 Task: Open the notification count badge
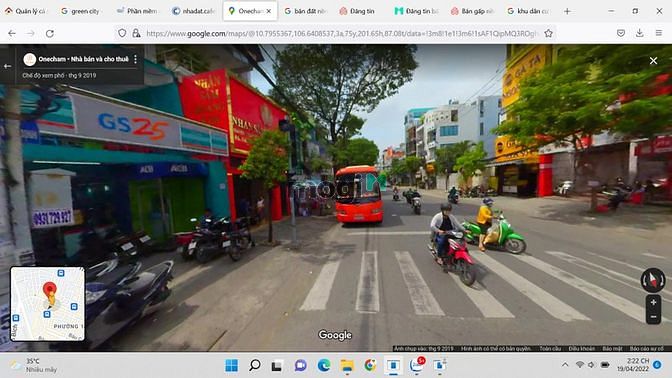[x=657, y=365]
